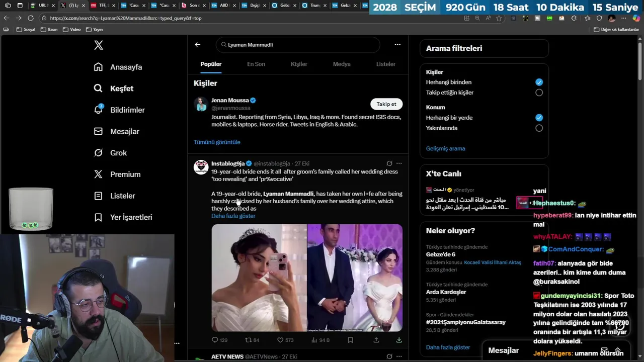Click the X logo in sidebar

pos(99,45)
